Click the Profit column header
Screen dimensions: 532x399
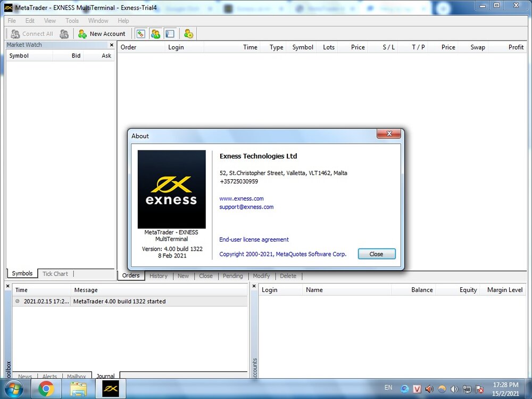tap(508, 47)
